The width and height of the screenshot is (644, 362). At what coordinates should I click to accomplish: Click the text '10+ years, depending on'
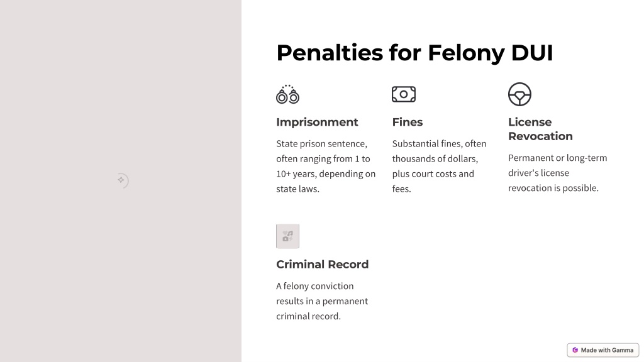(x=326, y=174)
